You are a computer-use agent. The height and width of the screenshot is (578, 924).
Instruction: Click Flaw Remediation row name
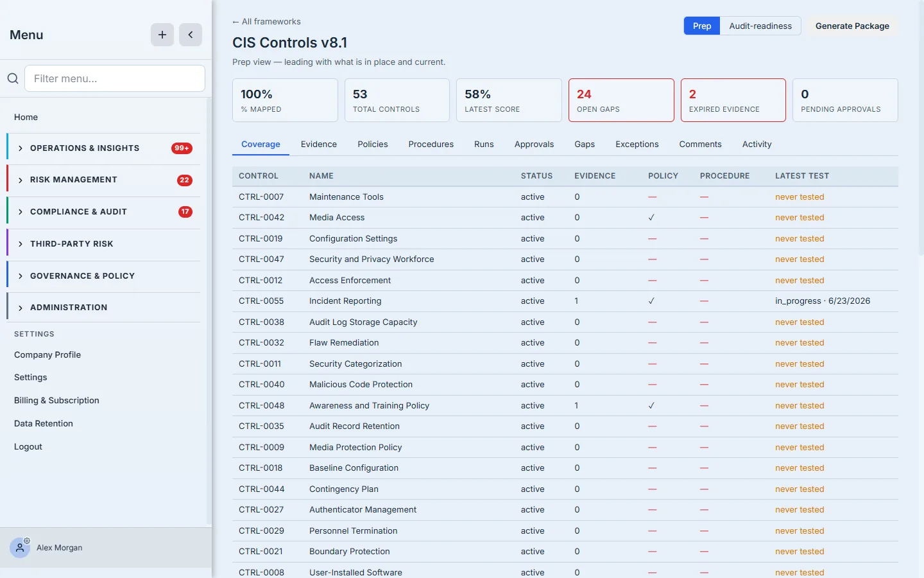tap(344, 343)
